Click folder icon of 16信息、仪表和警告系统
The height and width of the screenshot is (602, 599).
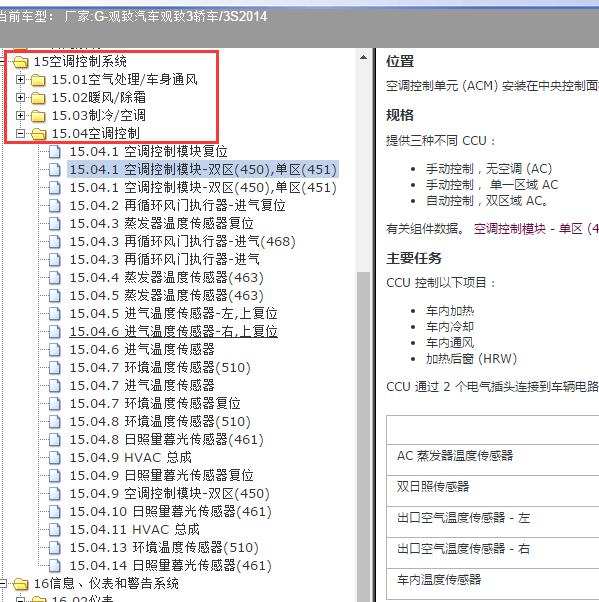pyautogui.click(x=20, y=584)
